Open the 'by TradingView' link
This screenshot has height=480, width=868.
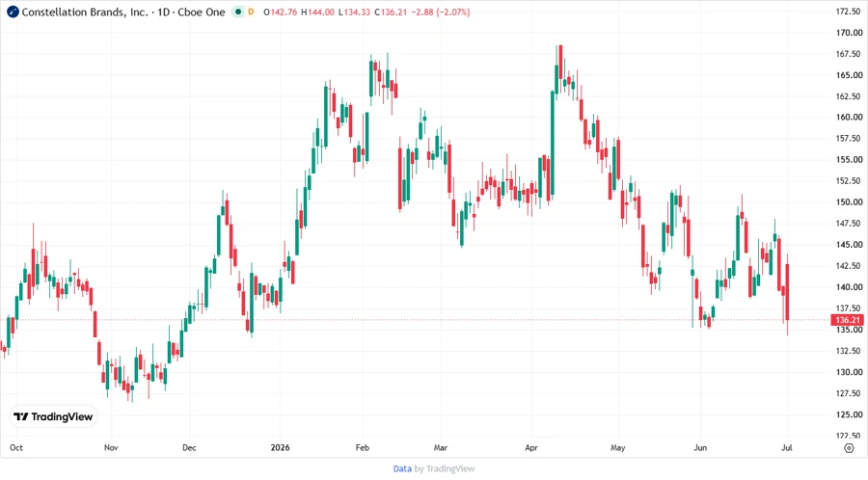point(445,468)
